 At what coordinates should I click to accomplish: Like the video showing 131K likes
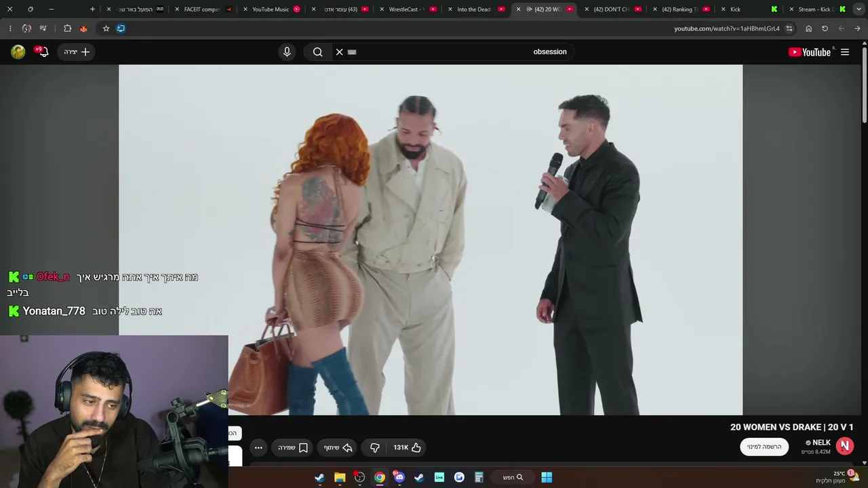coord(408,447)
